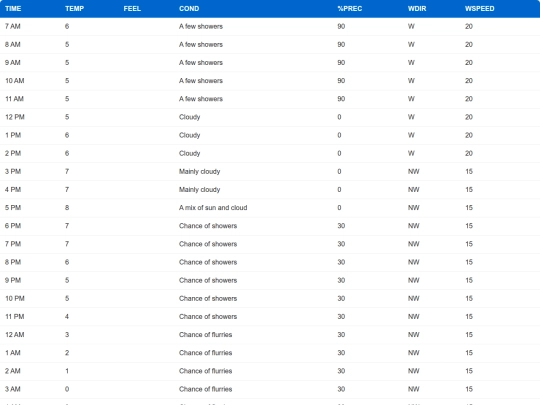Click the TIME column header
Image resolution: width=540 pixels, height=405 pixels.
pyautogui.click(x=13, y=9)
